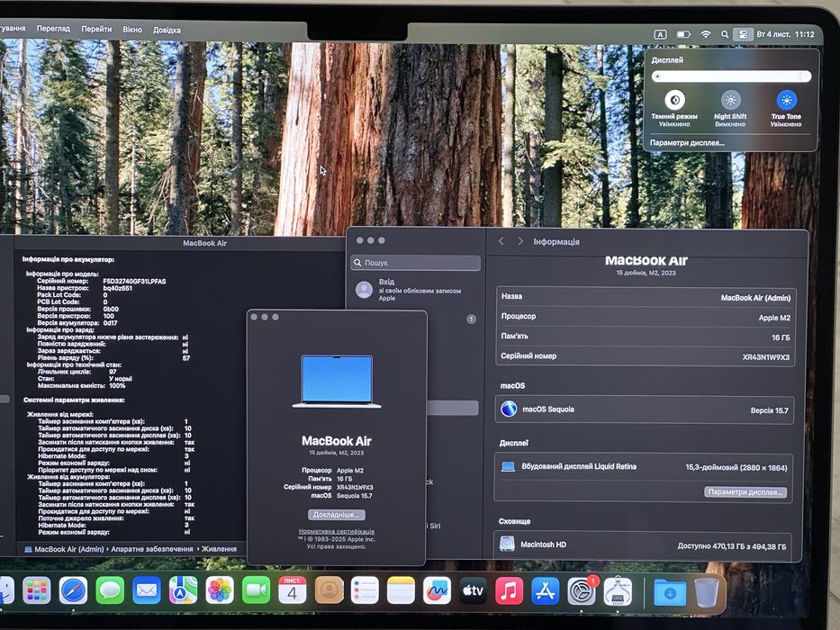Viewport: 840px width, 630px height.
Task: Toggle True Tone in the Display panel
Action: [786, 100]
